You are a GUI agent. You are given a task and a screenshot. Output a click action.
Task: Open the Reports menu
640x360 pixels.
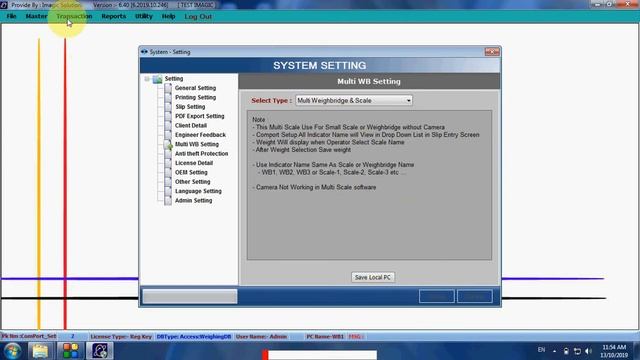coord(113,16)
